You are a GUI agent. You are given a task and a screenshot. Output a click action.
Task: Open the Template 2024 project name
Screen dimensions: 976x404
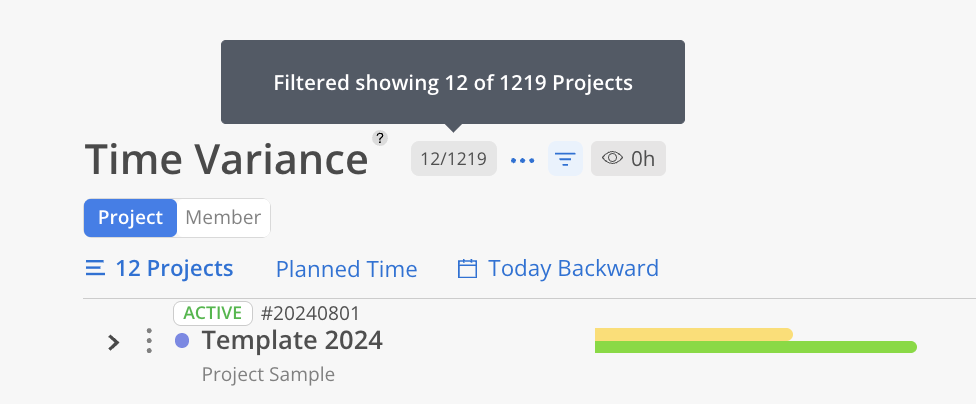pos(292,341)
